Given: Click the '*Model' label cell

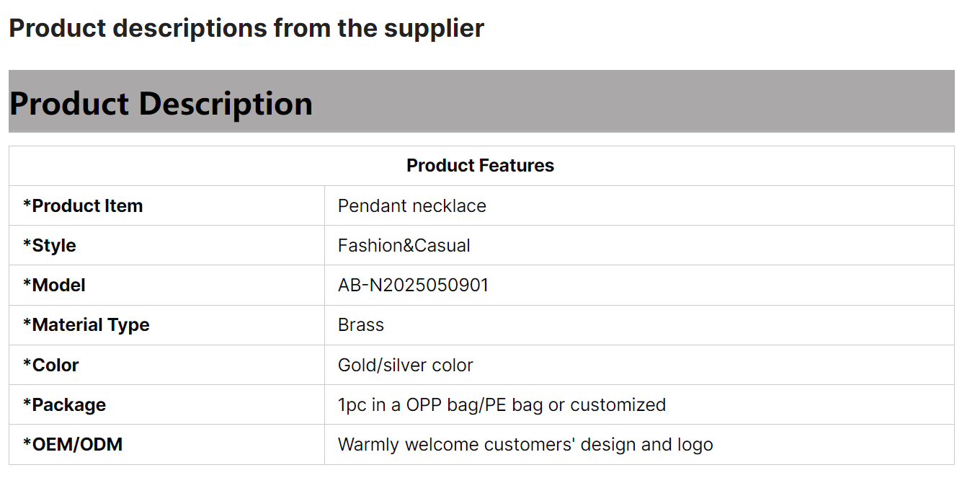Looking at the screenshot, I should point(166,285).
